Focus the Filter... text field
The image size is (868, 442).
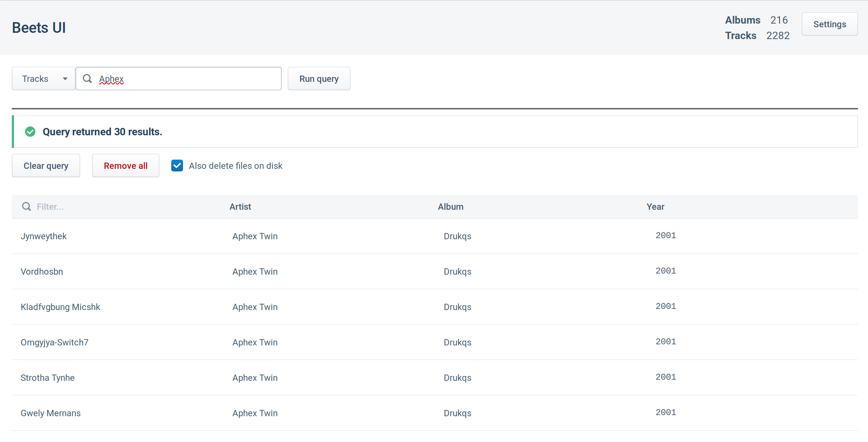click(x=110, y=206)
